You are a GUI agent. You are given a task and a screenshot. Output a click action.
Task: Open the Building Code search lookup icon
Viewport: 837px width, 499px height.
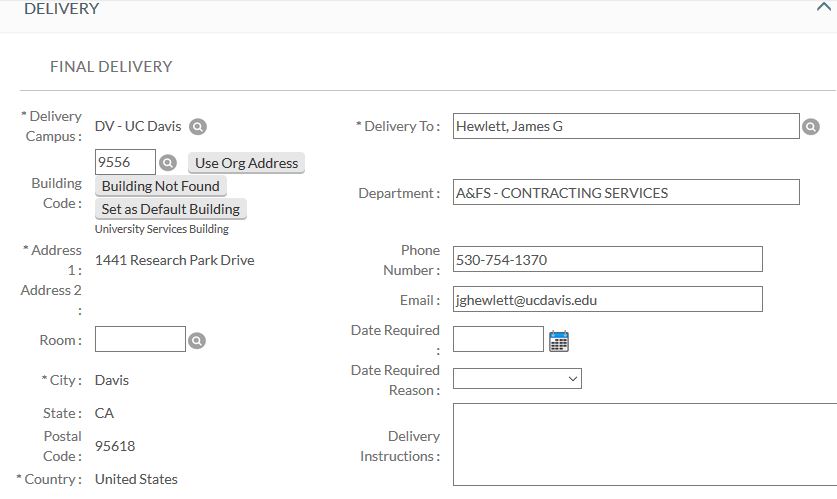pyautogui.click(x=168, y=162)
